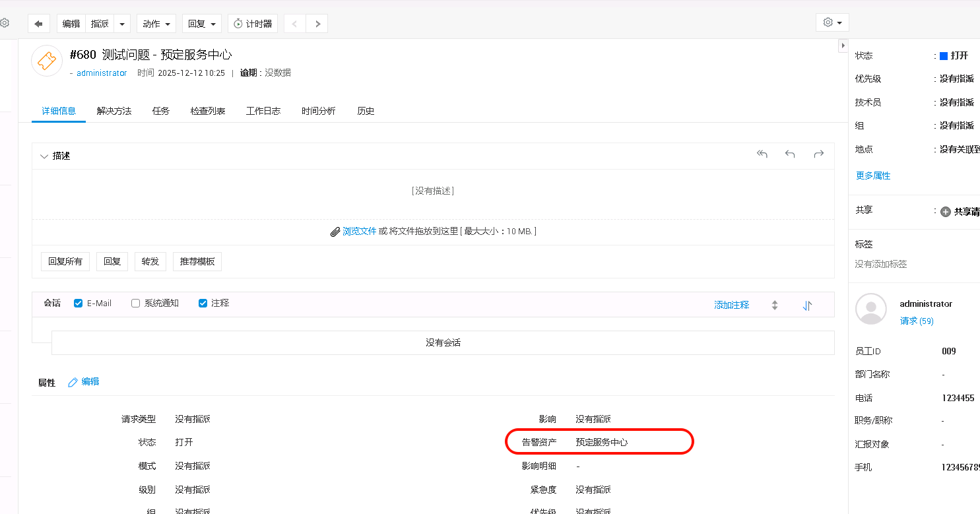Open the timer (计时器) tool

(253, 24)
